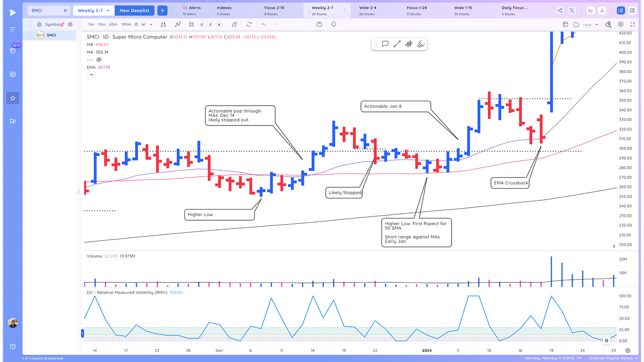Open the user profile avatar
The image size is (644, 362).
12,323
